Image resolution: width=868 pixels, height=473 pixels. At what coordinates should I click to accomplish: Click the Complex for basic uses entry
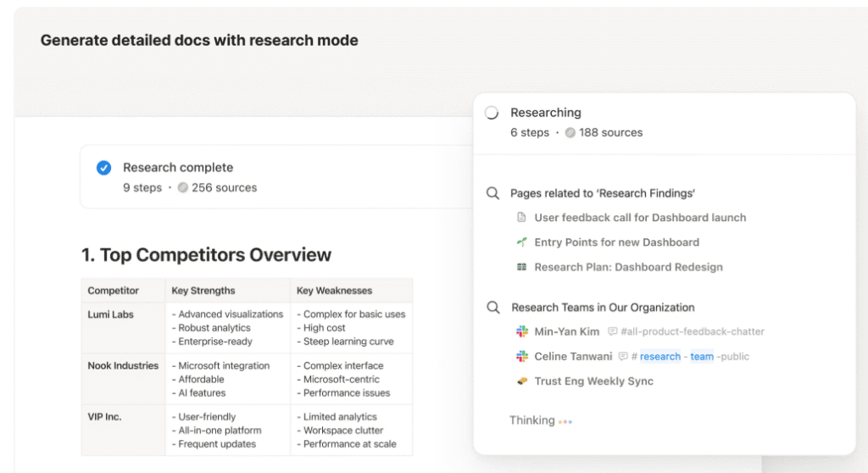tap(351, 314)
